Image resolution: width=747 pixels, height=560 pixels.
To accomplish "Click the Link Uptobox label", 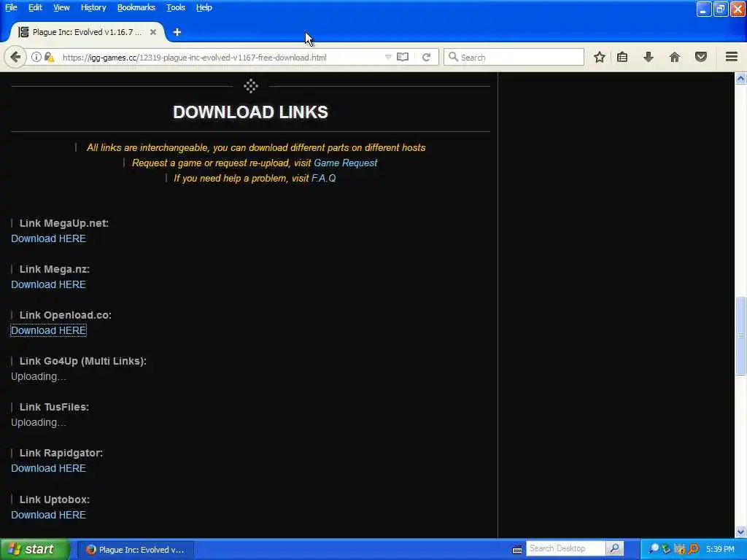I will pyautogui.click(x=54, y=499).
